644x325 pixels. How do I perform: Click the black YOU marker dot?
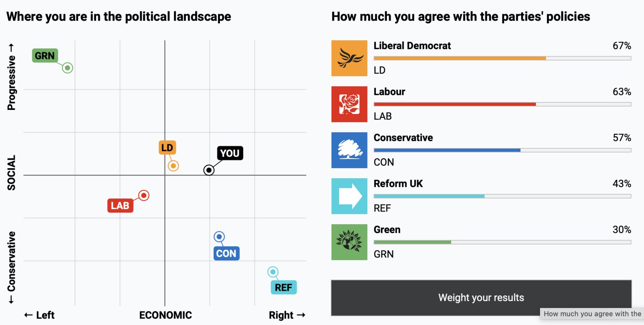(209, 170)
